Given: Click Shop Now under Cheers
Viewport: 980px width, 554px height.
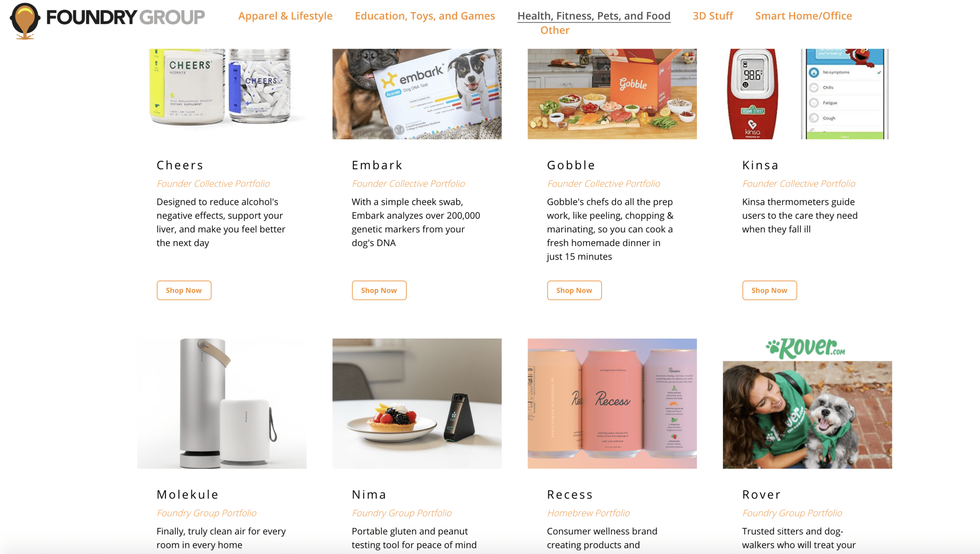Looking at the screenshot, I should 184,290.
